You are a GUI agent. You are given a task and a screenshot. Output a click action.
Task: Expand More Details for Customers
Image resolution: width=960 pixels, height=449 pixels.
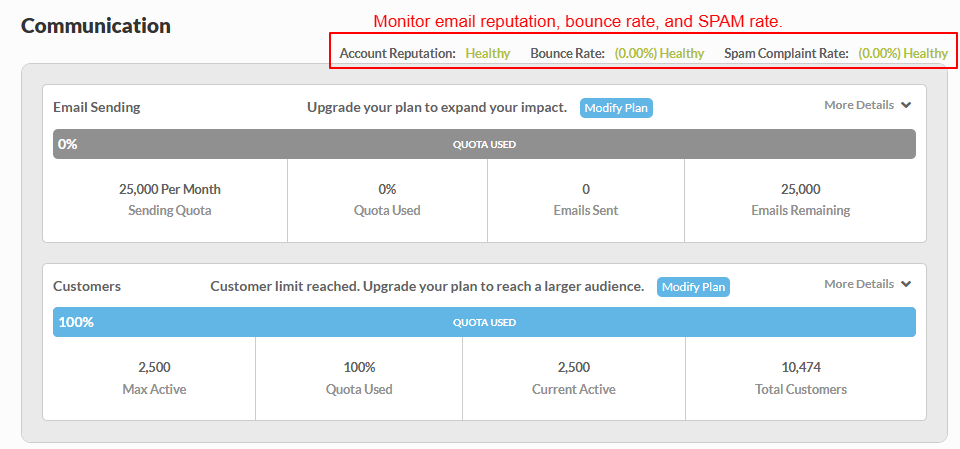point(868,284)
